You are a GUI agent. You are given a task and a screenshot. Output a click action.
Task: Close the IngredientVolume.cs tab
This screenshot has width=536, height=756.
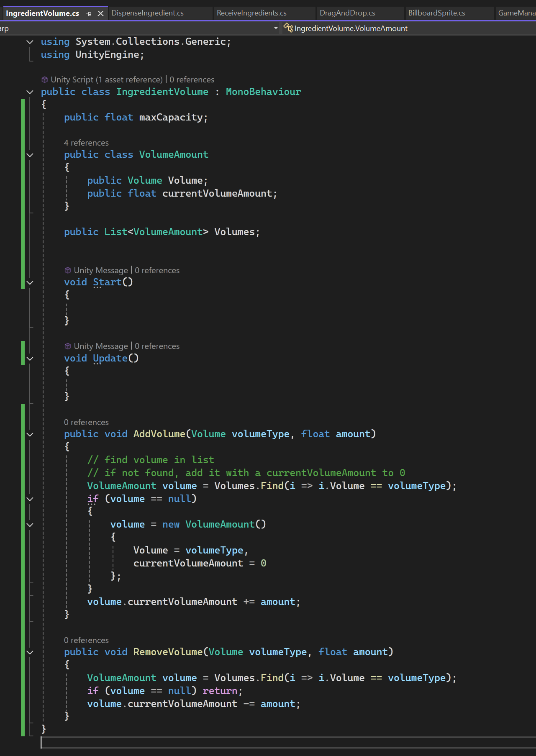pos(100,13)
